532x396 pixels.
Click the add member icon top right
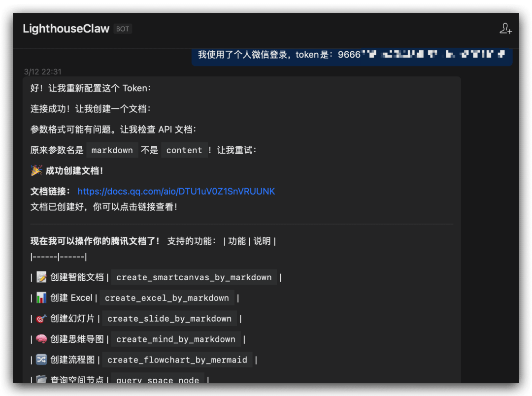[x=505, y=29]
